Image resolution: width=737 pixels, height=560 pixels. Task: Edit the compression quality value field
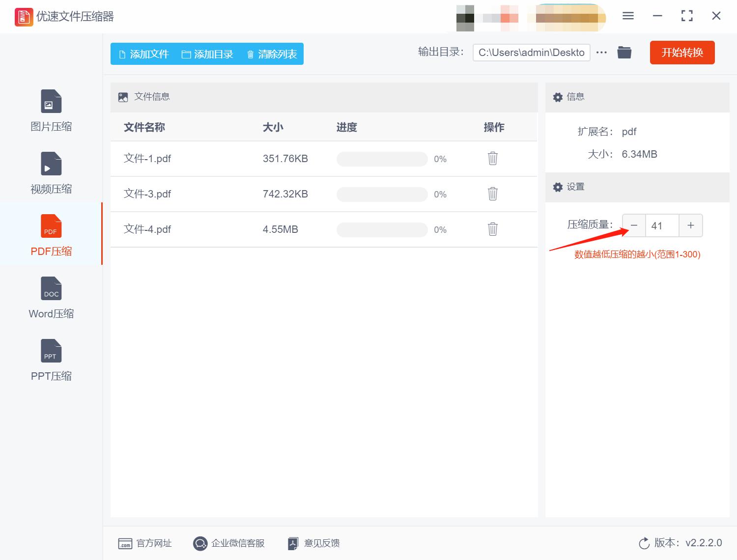pyautogui.click(x=662, y=225)
